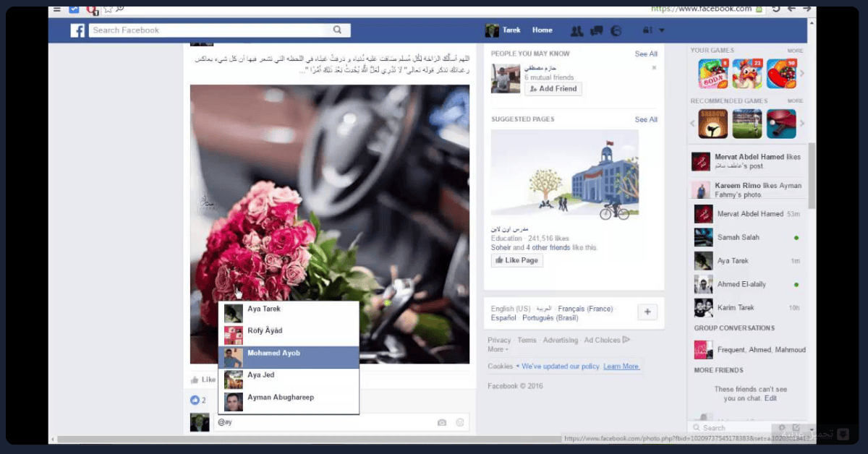Open the Advertising footer link
The height and width of the screenshot is (454, 868).
[561, 340]
